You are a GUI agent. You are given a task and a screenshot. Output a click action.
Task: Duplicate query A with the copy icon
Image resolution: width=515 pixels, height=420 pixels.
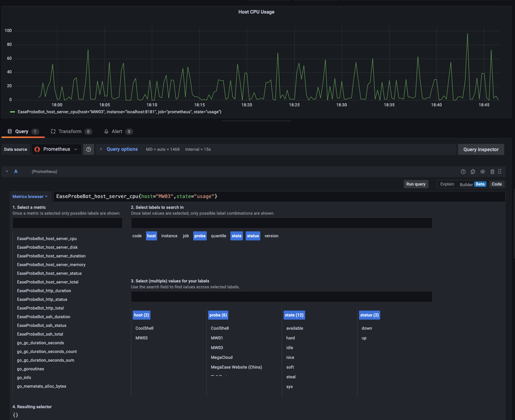tap(473, 172)
